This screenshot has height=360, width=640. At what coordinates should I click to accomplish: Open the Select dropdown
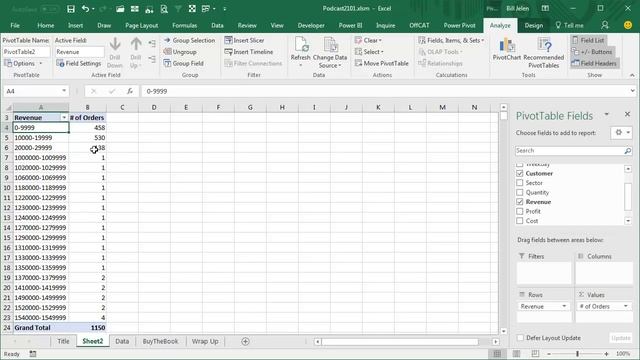click(369, 52)
